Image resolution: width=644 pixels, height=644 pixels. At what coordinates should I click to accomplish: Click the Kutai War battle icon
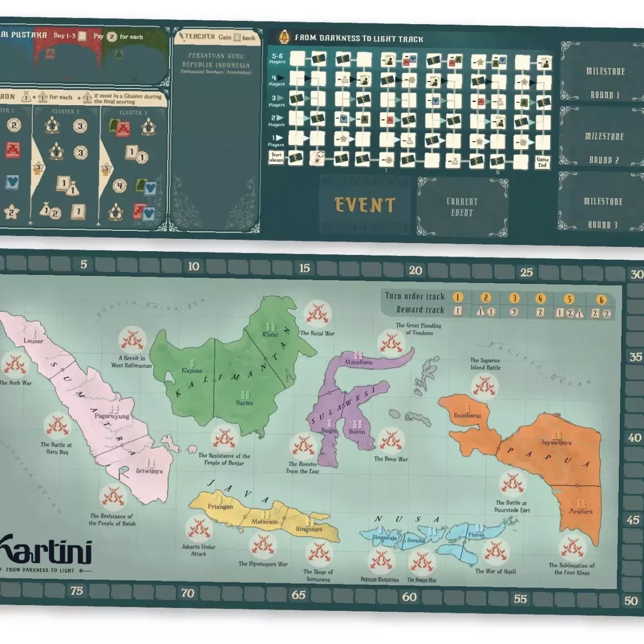click(317, 314)
